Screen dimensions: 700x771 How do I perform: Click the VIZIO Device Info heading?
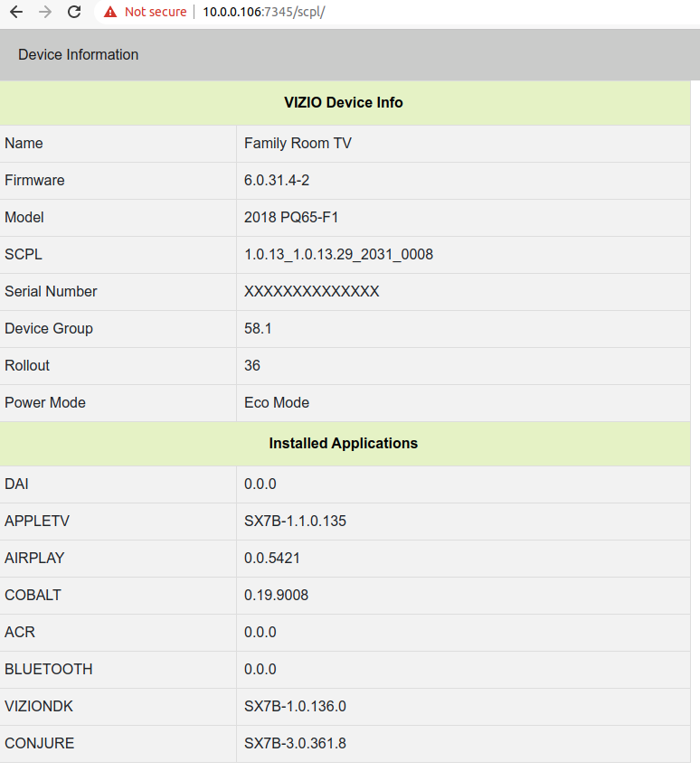pyautogui.click(x=344, y=102)
